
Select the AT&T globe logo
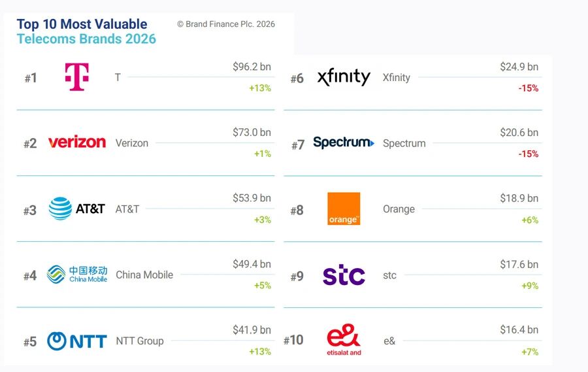[x=76, y=209]
